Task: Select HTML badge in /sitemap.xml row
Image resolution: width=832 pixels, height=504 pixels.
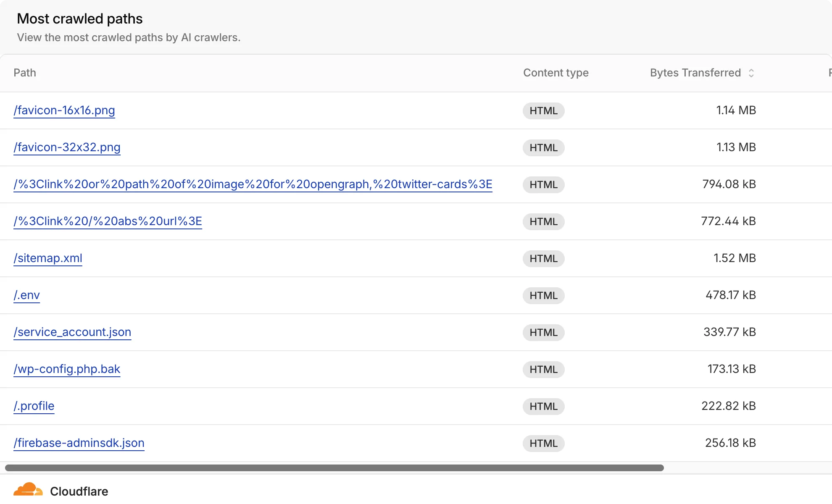Action: pyautogui.click(x=544, y=259)
